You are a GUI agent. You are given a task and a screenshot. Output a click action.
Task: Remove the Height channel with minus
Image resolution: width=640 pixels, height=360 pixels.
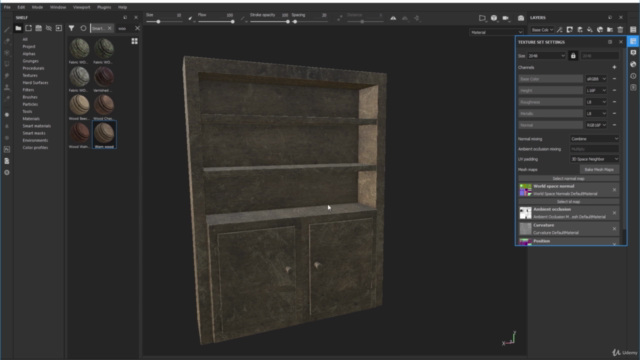(x=614, y=90)
